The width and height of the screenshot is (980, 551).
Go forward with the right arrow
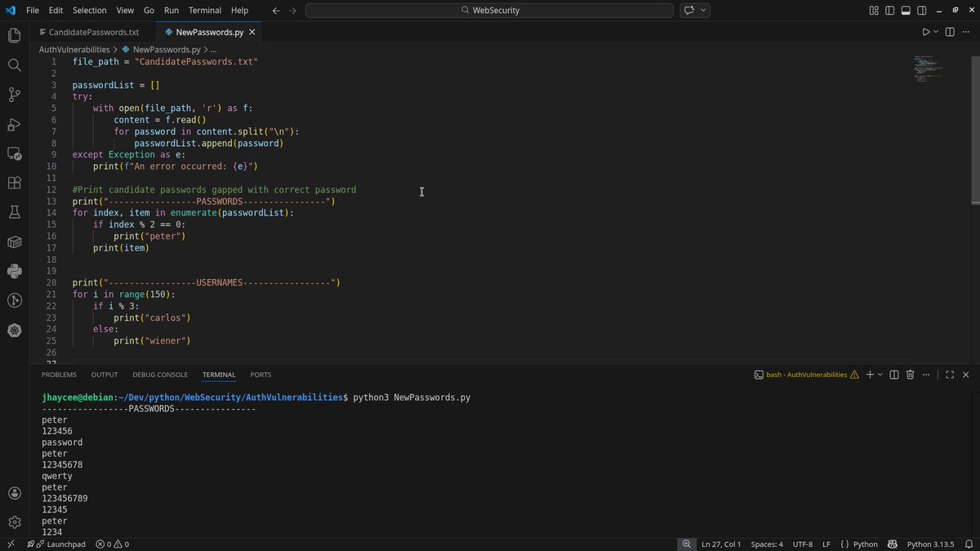point(293,11)
